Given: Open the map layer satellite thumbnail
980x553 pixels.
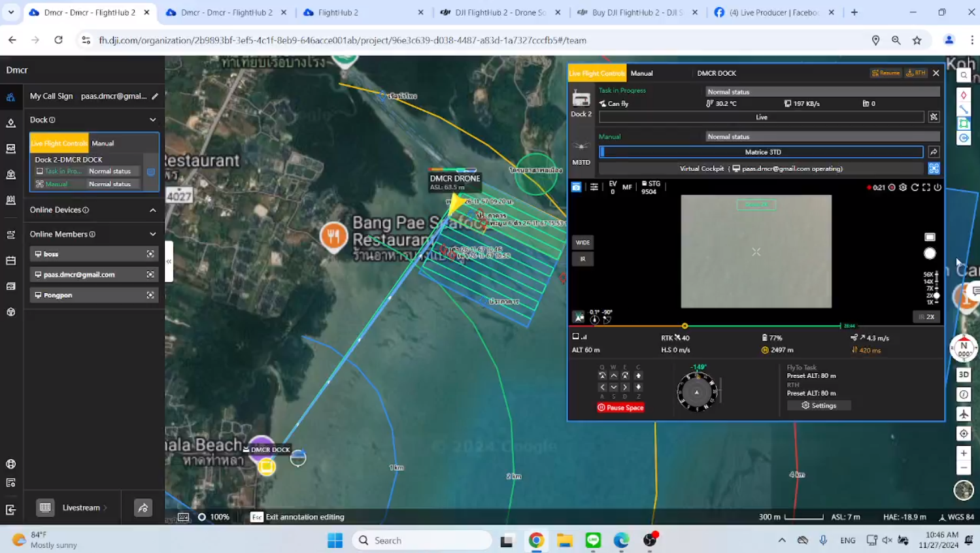Looking at the screenshot, I should pos(964,490).
